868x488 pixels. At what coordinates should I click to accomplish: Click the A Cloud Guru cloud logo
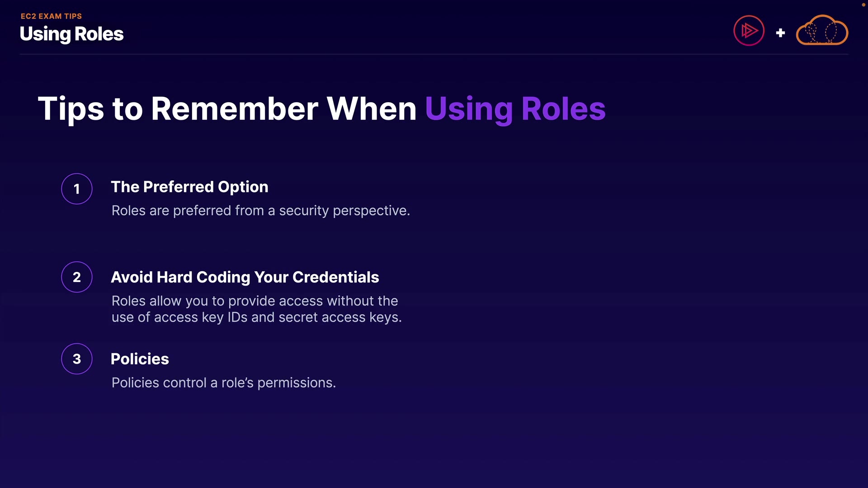click(822, 31)
